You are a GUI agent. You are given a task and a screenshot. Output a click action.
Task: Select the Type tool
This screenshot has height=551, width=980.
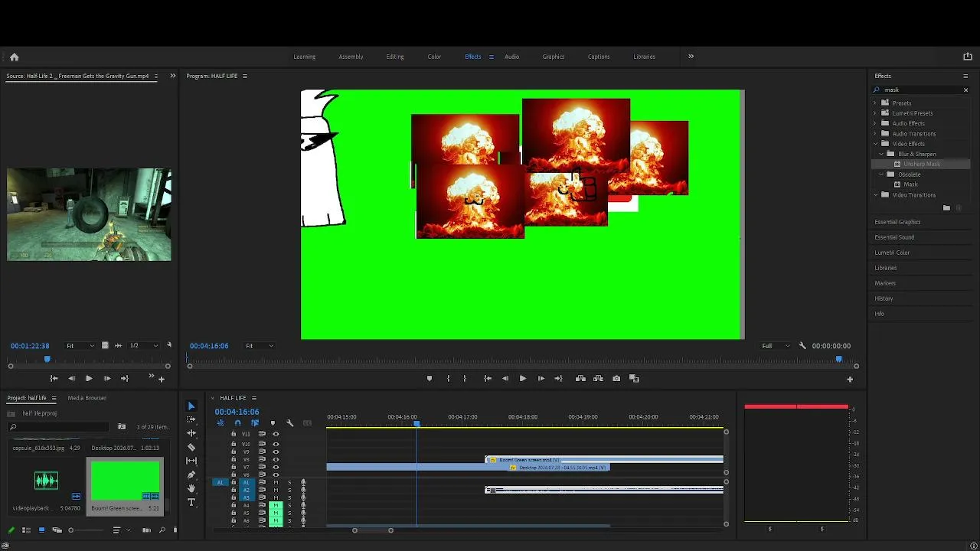coord(191,502)
